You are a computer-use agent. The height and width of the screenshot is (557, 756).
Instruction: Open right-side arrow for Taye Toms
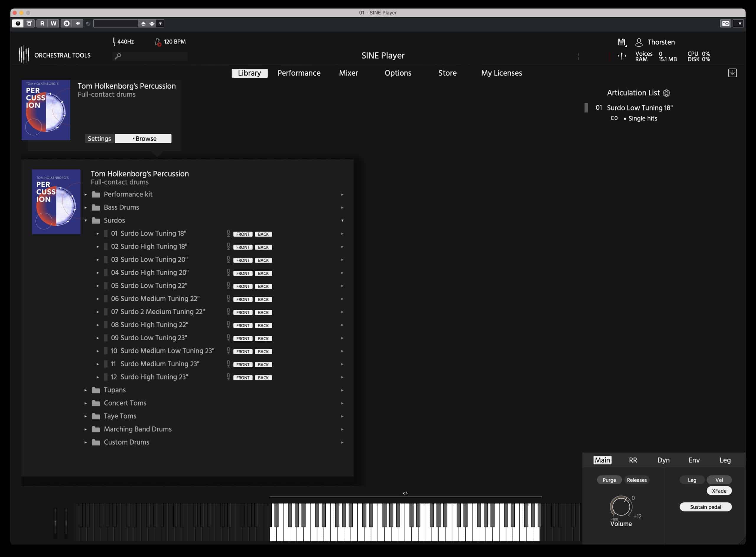342,416
